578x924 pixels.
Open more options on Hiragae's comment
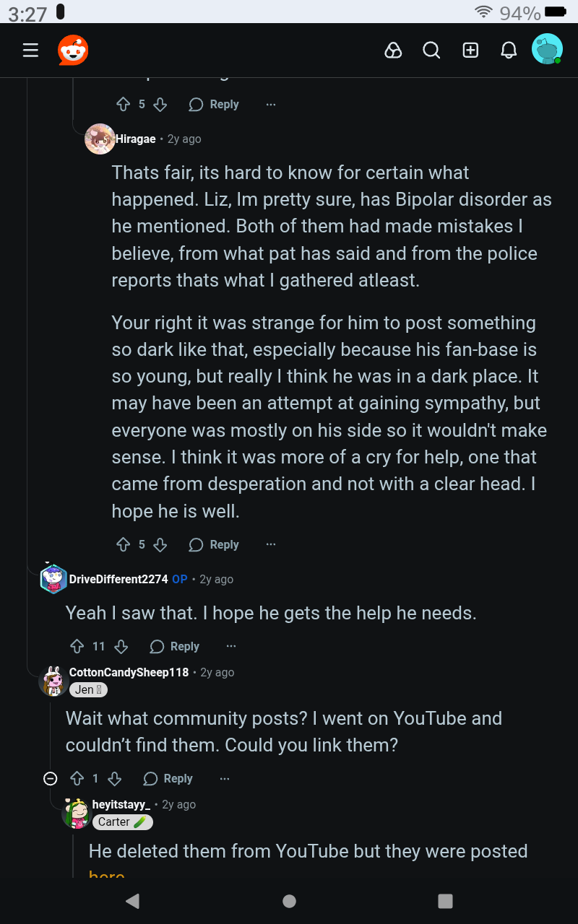point(270,544)
